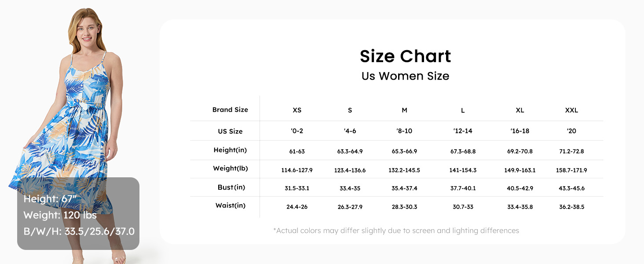Select the XXL brand size column header

point(571,110)
